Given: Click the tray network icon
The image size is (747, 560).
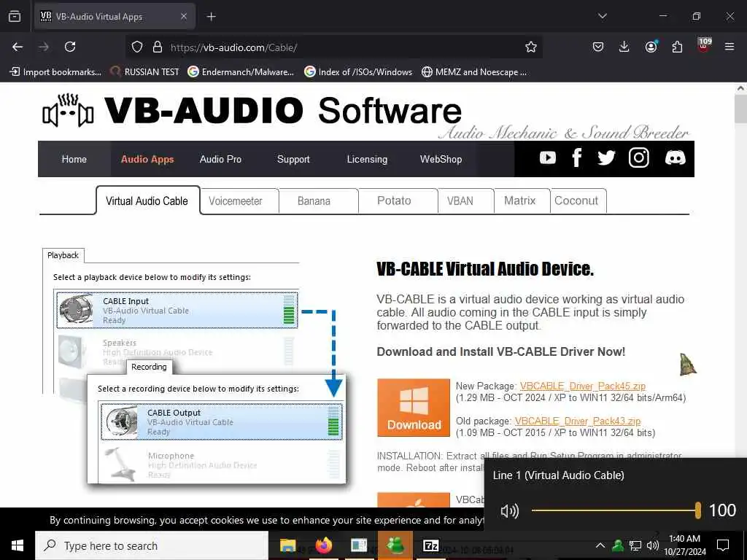Looking at the screenshot, I should coord(635,545).
